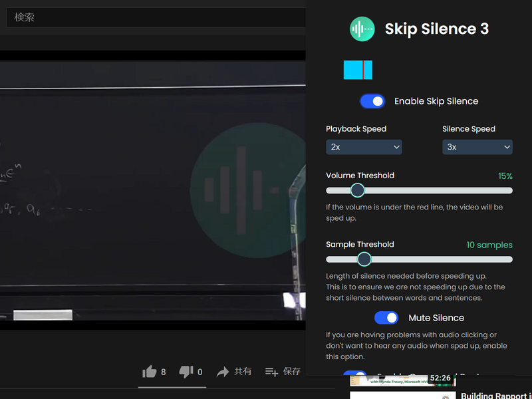Click the Sample Threshold label
The width and height of the screenshot is (532, 399).
tap(360, 244)
